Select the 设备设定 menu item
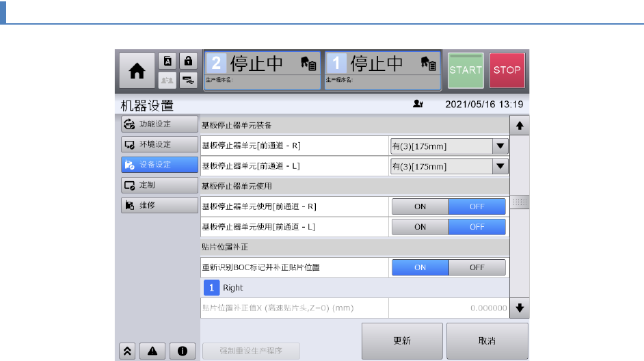Screen dimensions: 644x361 159,165
